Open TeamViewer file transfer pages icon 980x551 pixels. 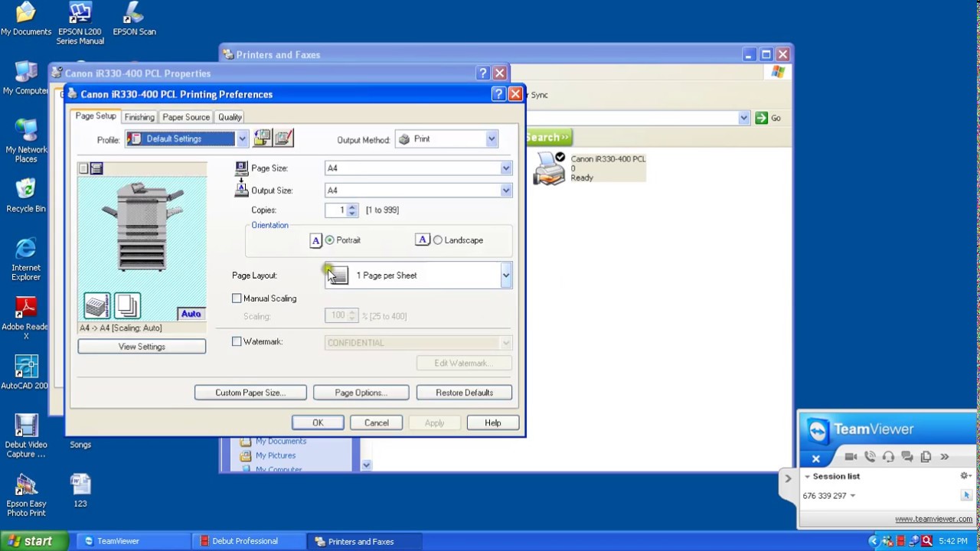926,457
